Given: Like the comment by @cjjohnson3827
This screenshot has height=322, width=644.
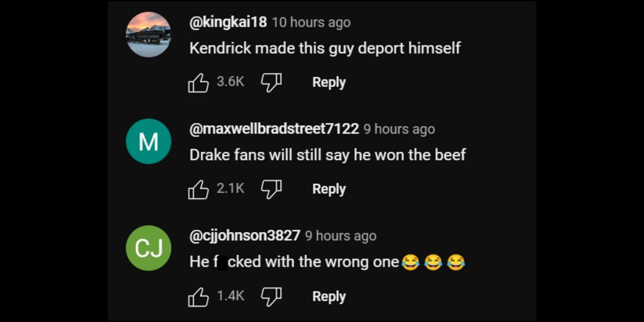Looking at the screenshot, I should point(198,297).
